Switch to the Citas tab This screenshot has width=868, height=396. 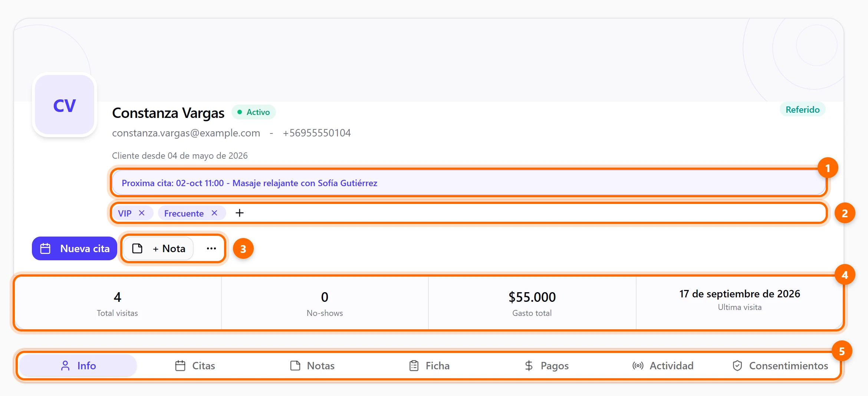click(195, 366)
